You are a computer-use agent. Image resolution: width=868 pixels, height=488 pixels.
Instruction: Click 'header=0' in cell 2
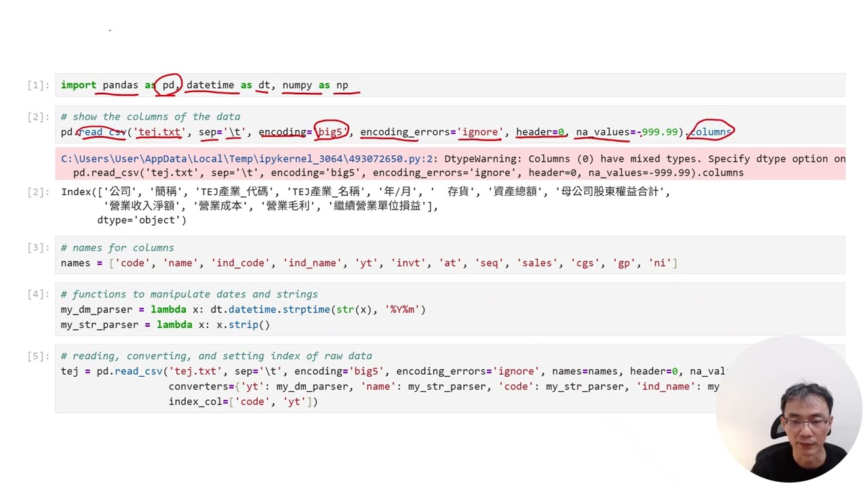pyautogui.click(x=540, y=131)
